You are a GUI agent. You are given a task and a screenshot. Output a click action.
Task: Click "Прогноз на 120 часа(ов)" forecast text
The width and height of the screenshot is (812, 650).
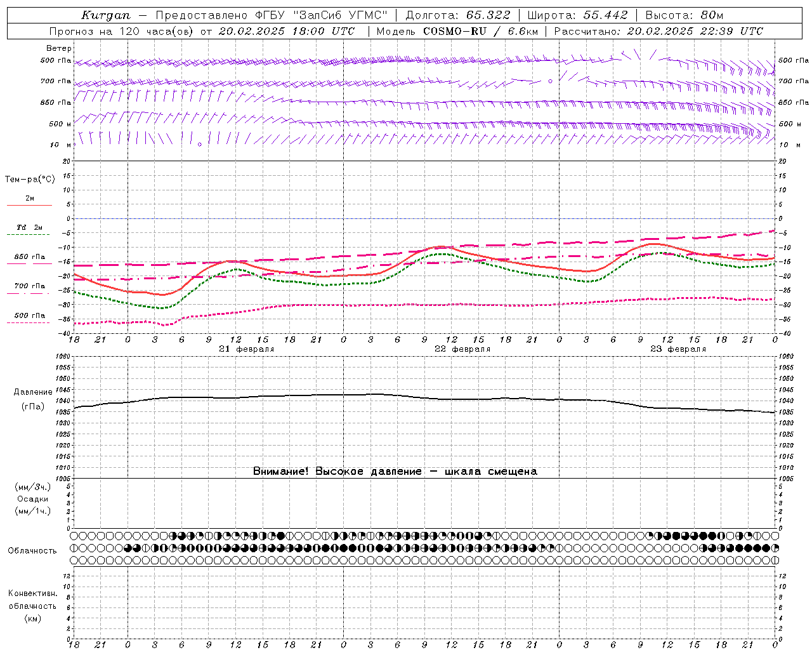point(122,31)
